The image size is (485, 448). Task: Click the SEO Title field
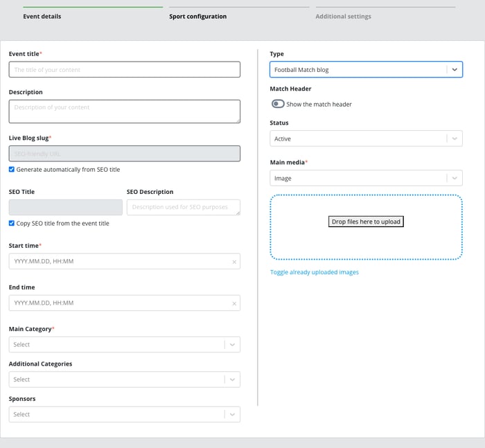[66, 207]
